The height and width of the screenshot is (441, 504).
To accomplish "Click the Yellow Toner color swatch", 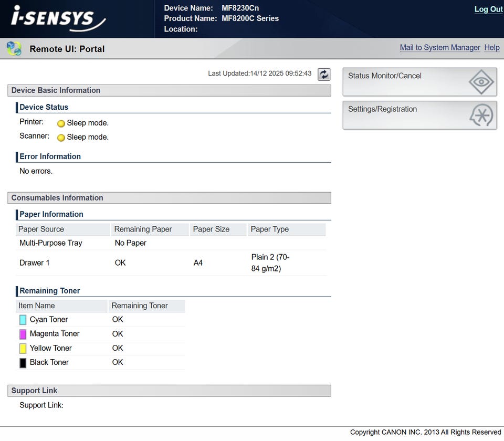I will (x=23, y=348).
